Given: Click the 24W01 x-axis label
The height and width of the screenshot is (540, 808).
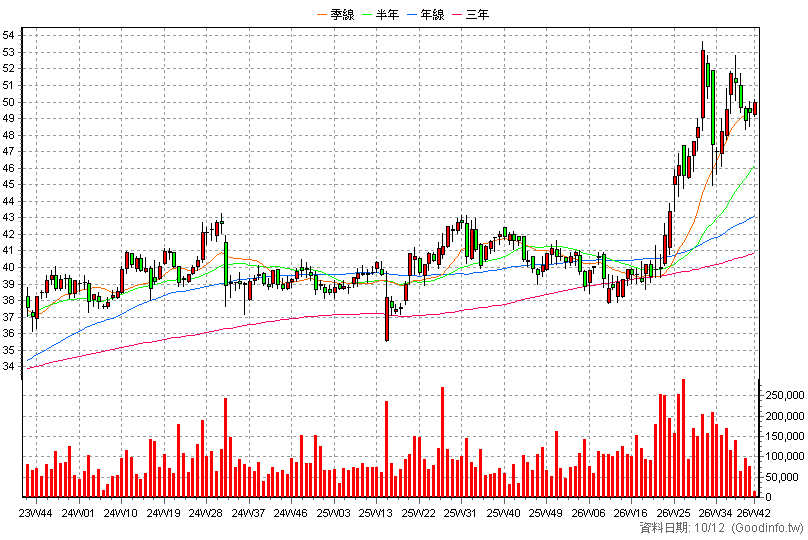Looking at the screenshot, I should coord(78,513).
